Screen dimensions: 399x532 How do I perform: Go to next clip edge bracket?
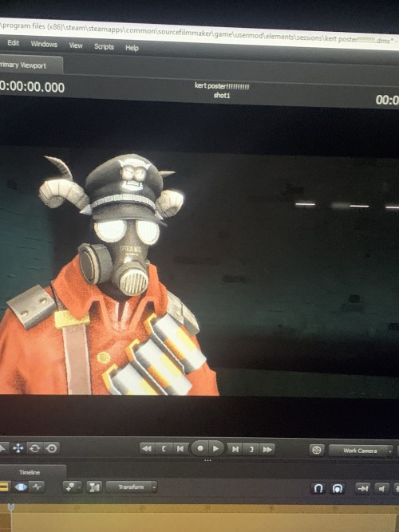[x=251, y=450]
